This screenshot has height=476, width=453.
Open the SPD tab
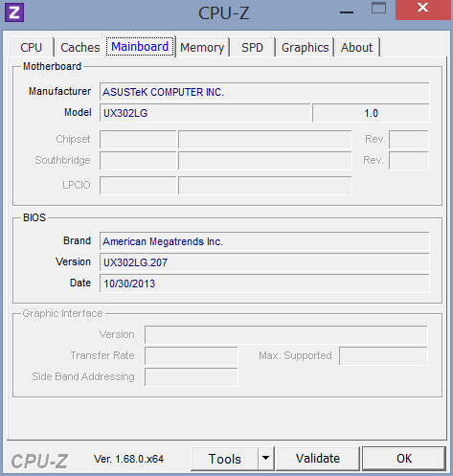pos(252,47)
